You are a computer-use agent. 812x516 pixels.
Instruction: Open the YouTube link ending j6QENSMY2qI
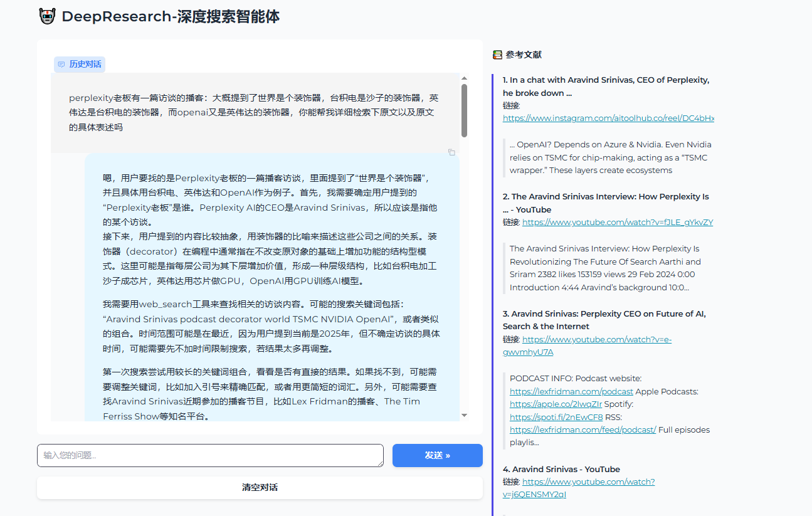tap(579, 488)
